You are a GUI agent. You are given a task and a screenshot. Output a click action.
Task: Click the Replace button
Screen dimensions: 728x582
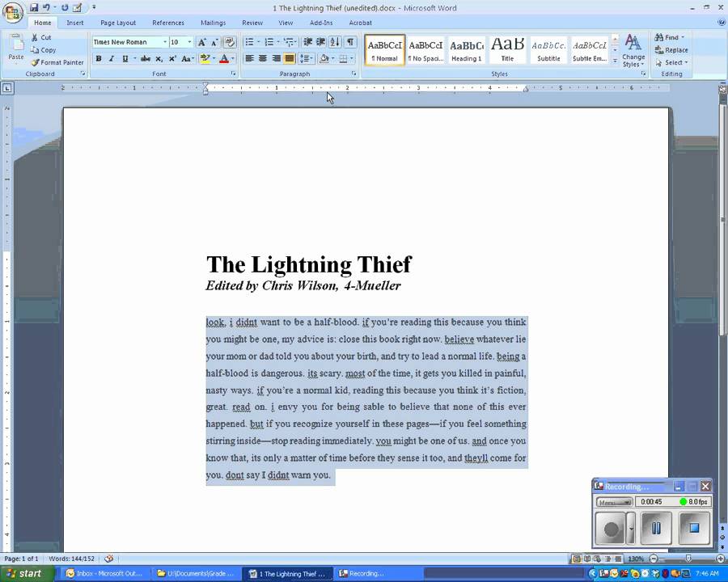click(671, 49)
